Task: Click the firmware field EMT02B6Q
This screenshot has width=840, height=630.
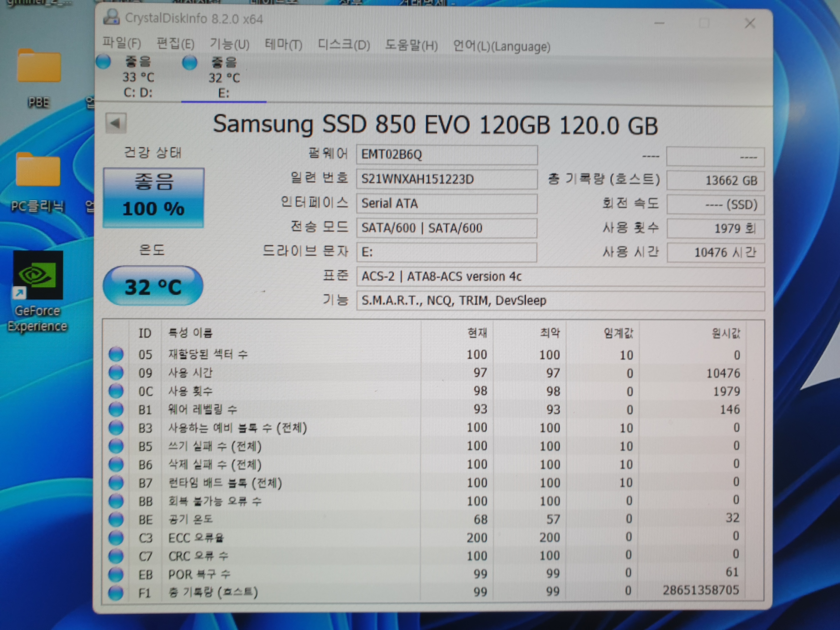Action: click(447, 155)
